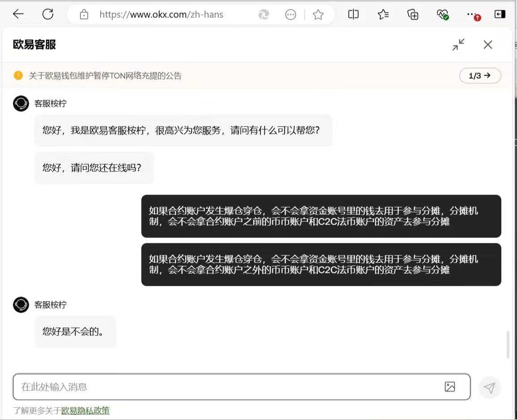Click the okx.com URL in address bar
517x420 pixels.
click(161, 14)
